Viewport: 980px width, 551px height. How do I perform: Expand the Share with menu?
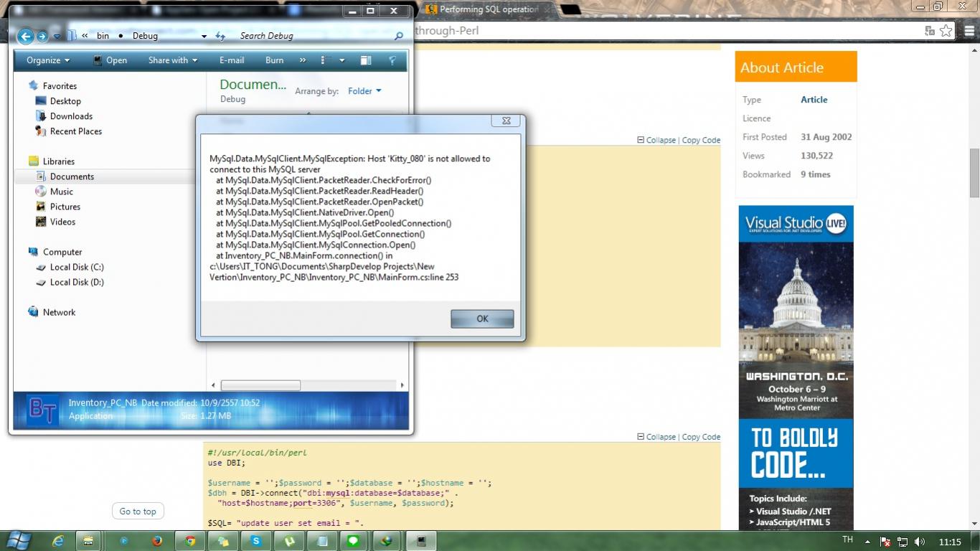[x=173, y=60]
